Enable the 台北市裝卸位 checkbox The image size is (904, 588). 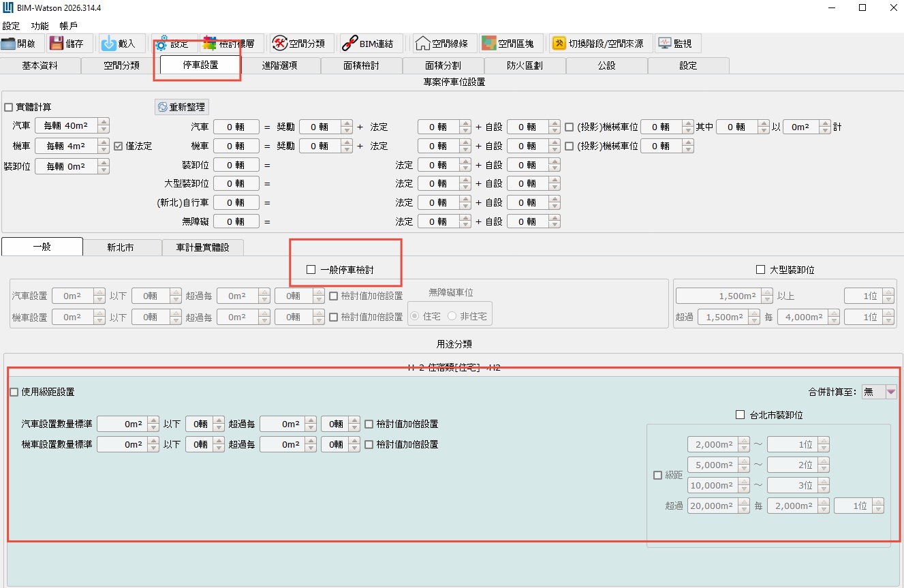[741, 415]
